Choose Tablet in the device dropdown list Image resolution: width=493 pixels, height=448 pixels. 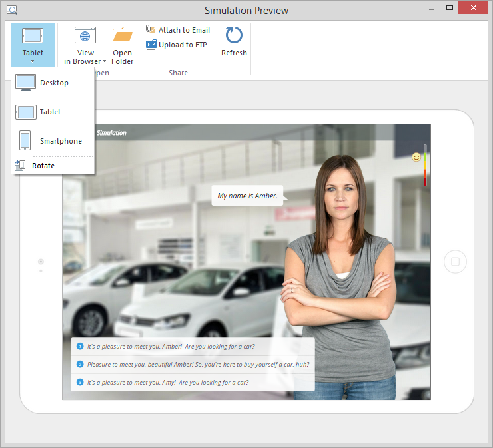click(50, 112)
